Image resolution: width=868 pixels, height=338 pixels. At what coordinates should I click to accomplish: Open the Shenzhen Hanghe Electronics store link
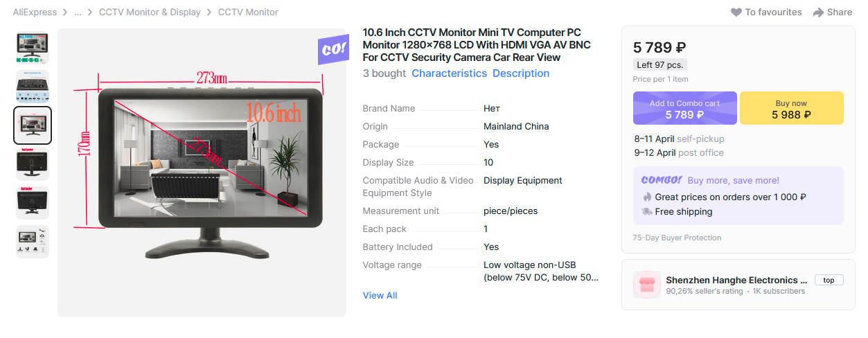[736, 281]
